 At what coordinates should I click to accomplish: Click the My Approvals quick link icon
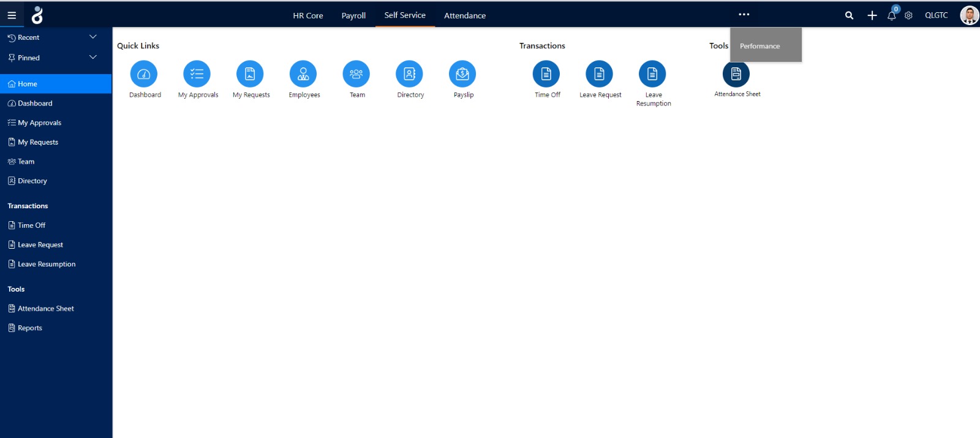pyautogui.click(x=197, y=74)
